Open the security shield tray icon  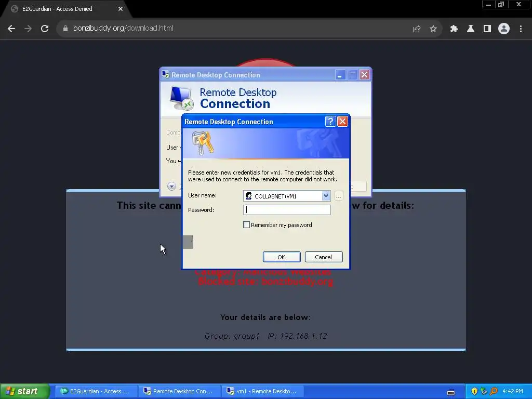pos(474,391)
